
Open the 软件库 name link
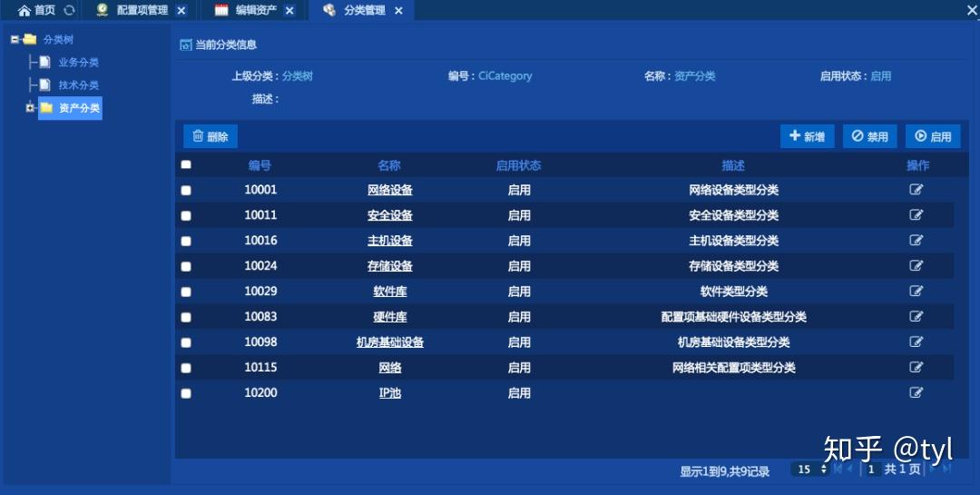point(390,292)
